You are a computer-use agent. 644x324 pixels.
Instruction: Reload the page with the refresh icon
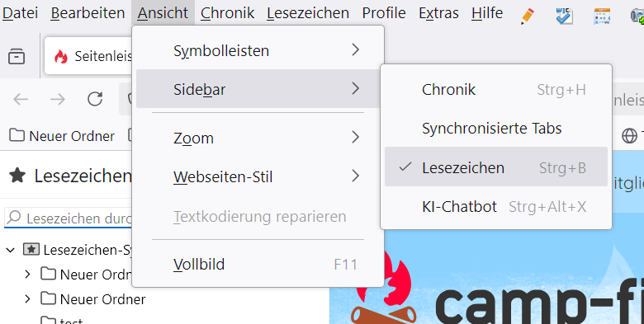95,99
